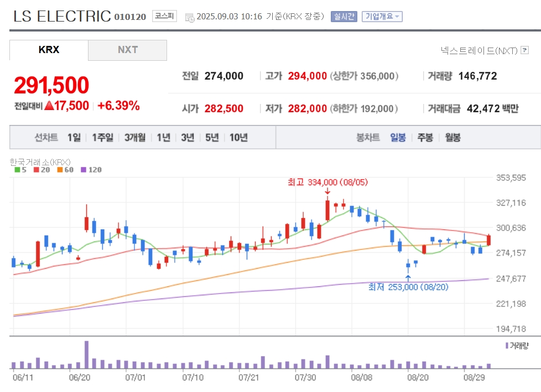The height and width of the screenshot is (392, 541).
Task: Click the tallest volume bar near 06/20
Action: (x=86, y=355)
